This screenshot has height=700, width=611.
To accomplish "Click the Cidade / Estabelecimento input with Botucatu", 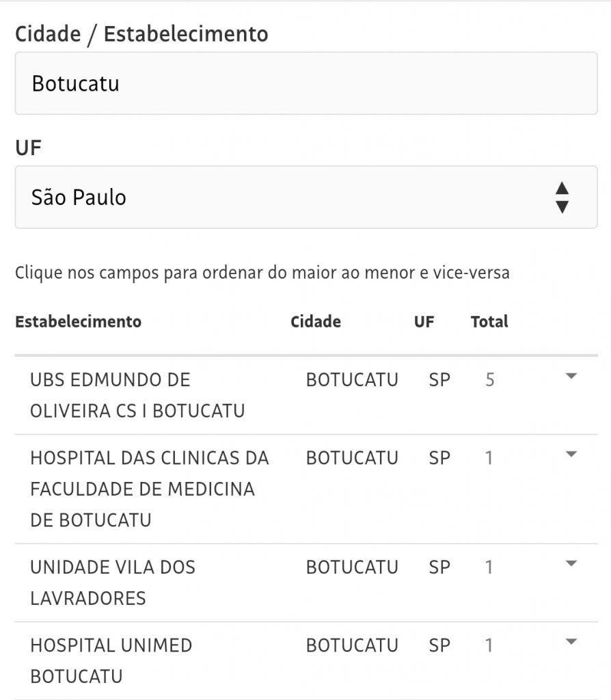I will coord(305,83).
